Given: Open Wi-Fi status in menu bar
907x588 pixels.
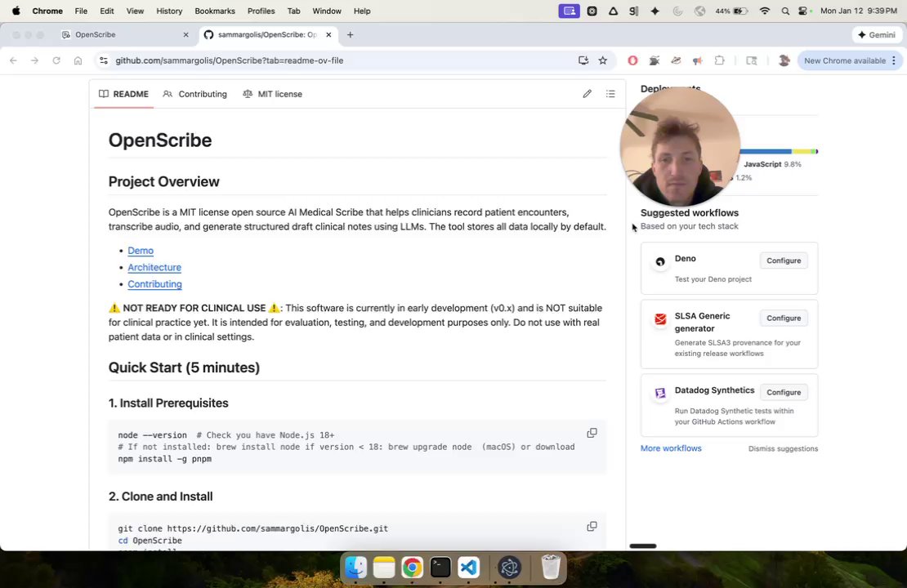Looking at the screenshot, I should (765, 11).
